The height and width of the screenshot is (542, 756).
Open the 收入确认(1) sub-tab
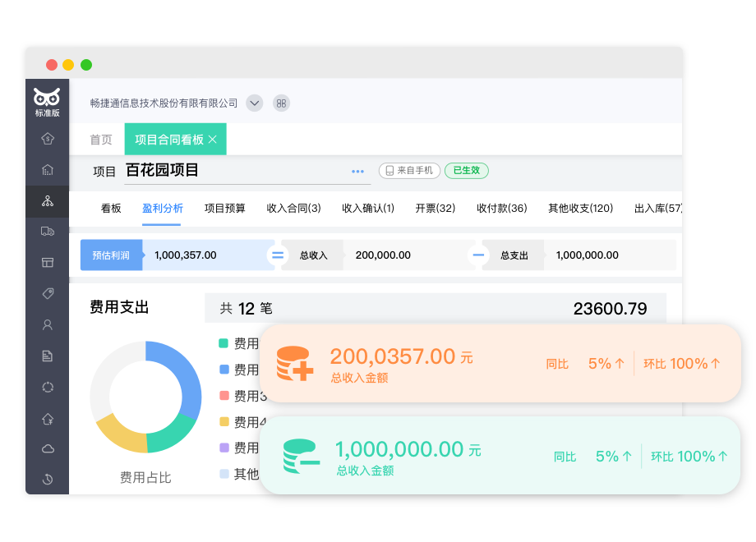pos(368,208)
